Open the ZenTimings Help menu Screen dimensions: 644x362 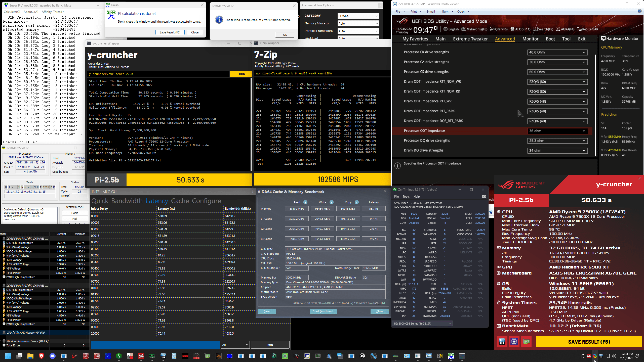417,197
